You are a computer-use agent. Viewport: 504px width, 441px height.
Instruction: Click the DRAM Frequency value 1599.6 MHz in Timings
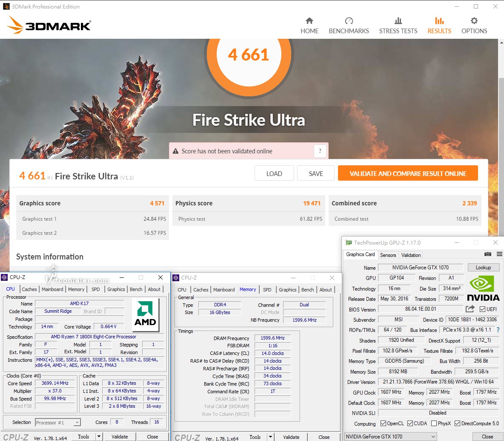(x=272, y=338)
